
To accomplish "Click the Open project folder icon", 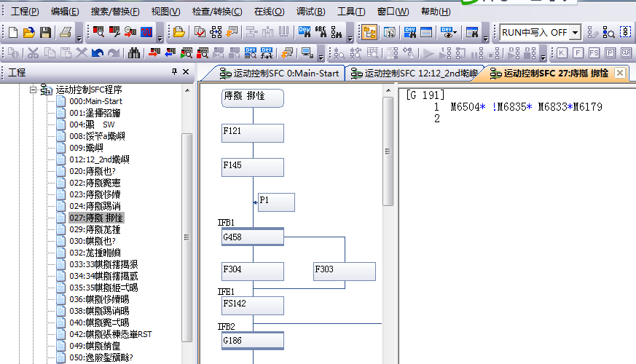I will 28,33.
